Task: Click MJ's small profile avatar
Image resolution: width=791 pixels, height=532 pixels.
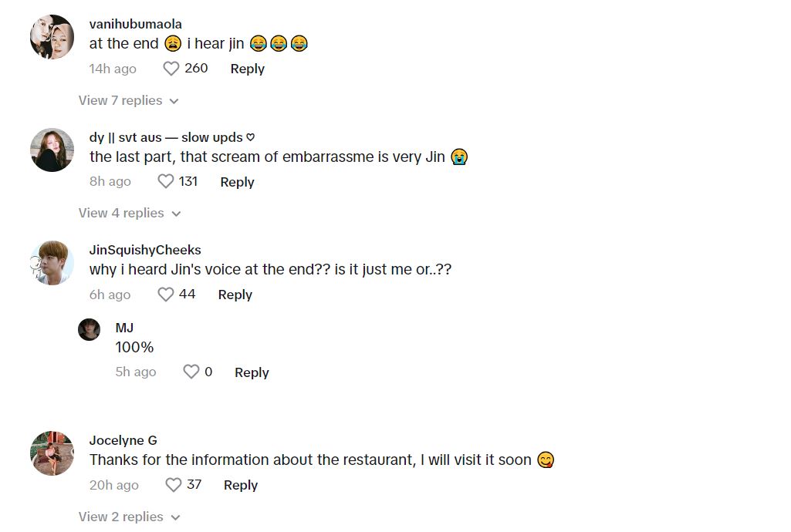Action: pyautogui.click(x=90, y=329)
